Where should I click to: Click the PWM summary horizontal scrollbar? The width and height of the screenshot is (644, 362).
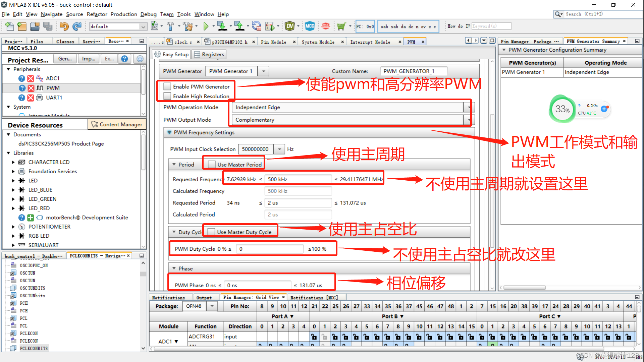click(524, 288)
